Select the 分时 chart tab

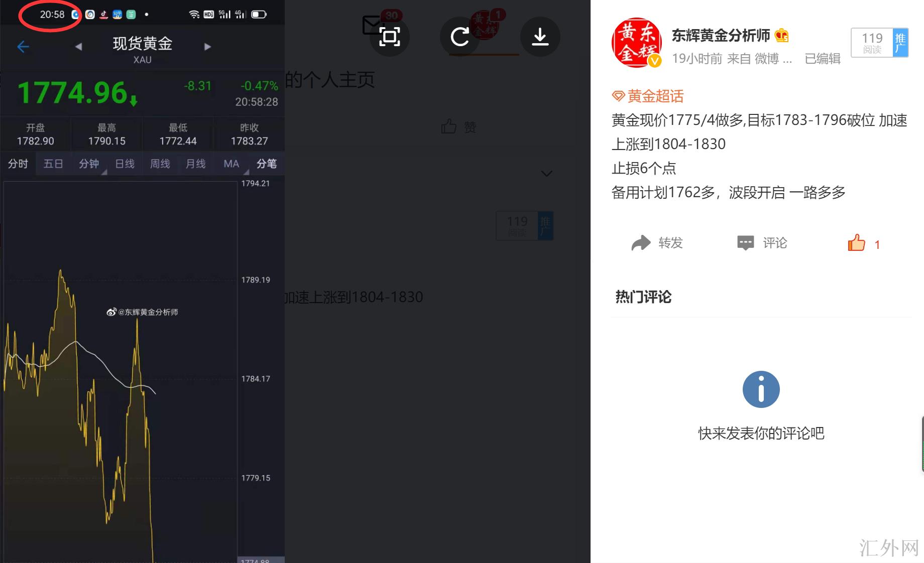[18, 164]
